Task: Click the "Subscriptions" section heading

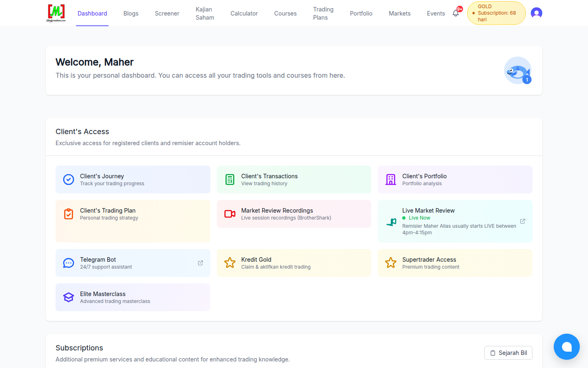Action: click(79, 348)
